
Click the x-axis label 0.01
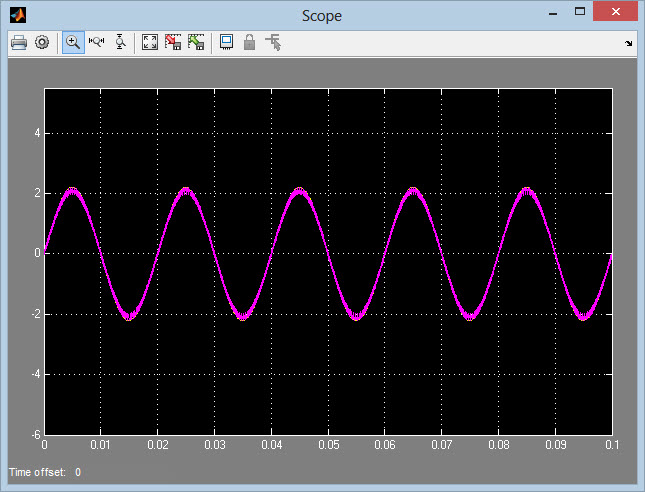[x=100, y=445]
